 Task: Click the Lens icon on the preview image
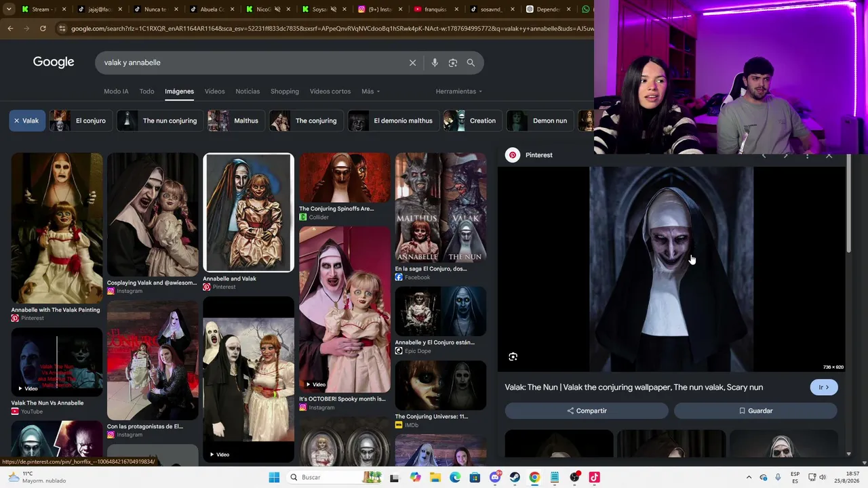tap(513, 357)
